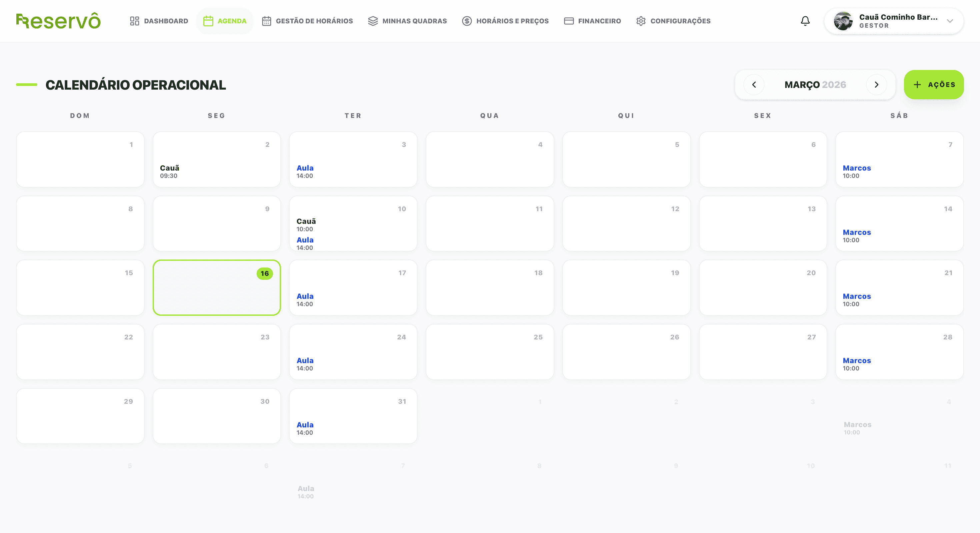Expand the user profile dropdown
The width and height of the screenshot is (980, 533).
tap(950, 22)
